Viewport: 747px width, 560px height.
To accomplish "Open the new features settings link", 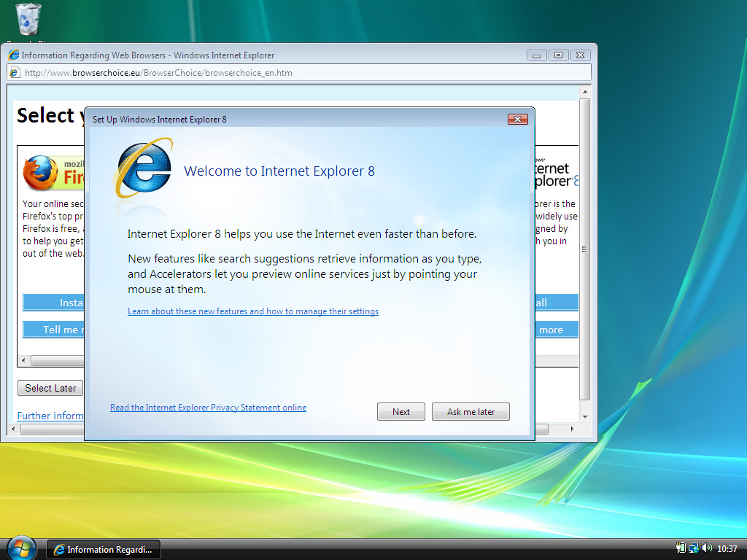I will click(x=253, y=311).
